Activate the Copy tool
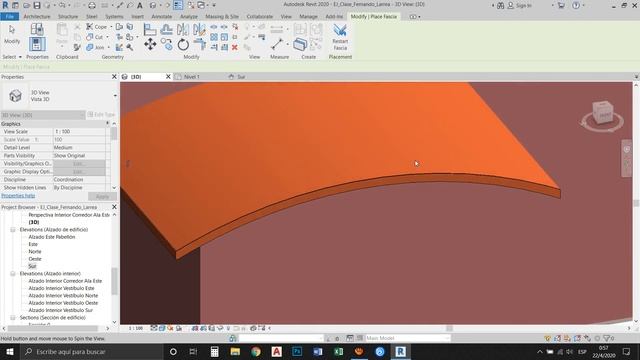Screen dimensions: 640x360 166,44
